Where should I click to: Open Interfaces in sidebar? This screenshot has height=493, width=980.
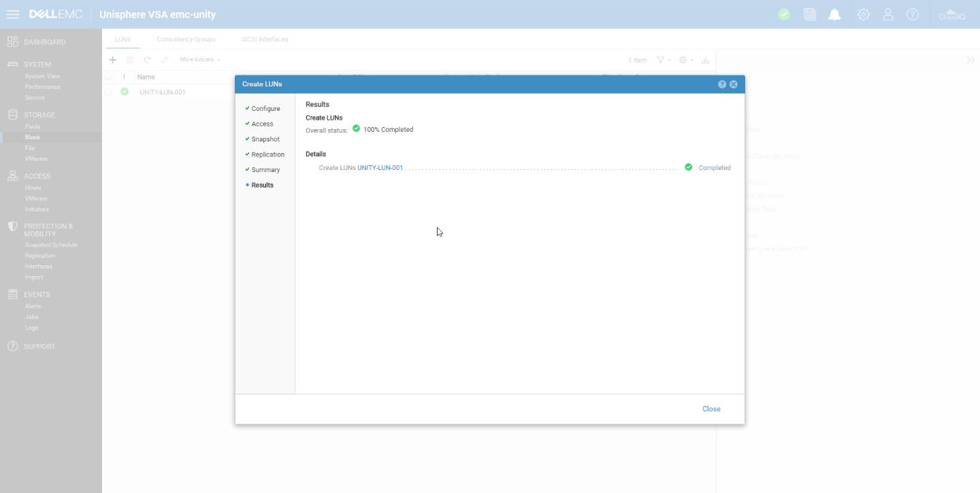pyautogui.click(x=39, y=267)
